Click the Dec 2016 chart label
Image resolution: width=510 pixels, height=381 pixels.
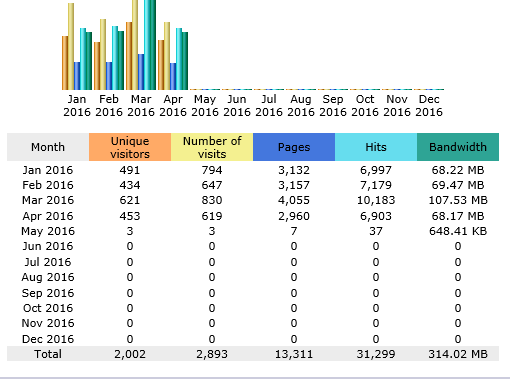(x=429, y=105)
